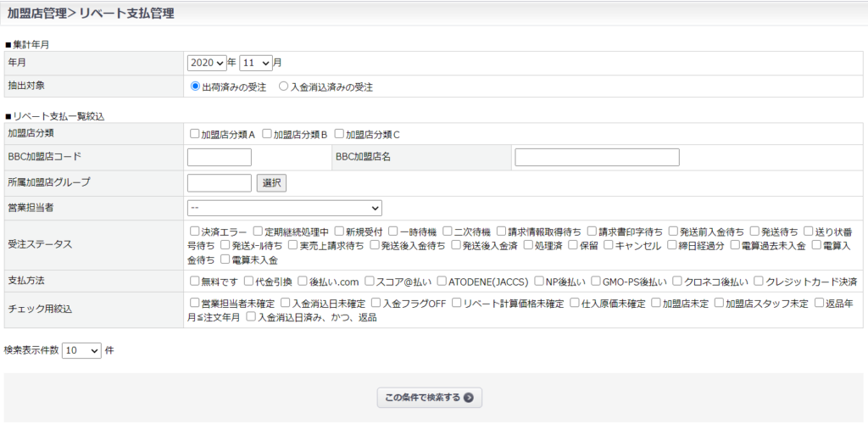This screenshot has width=868, height=424.
Task: Click the BBC加盟店名 text field
Action: coord(597,158)
